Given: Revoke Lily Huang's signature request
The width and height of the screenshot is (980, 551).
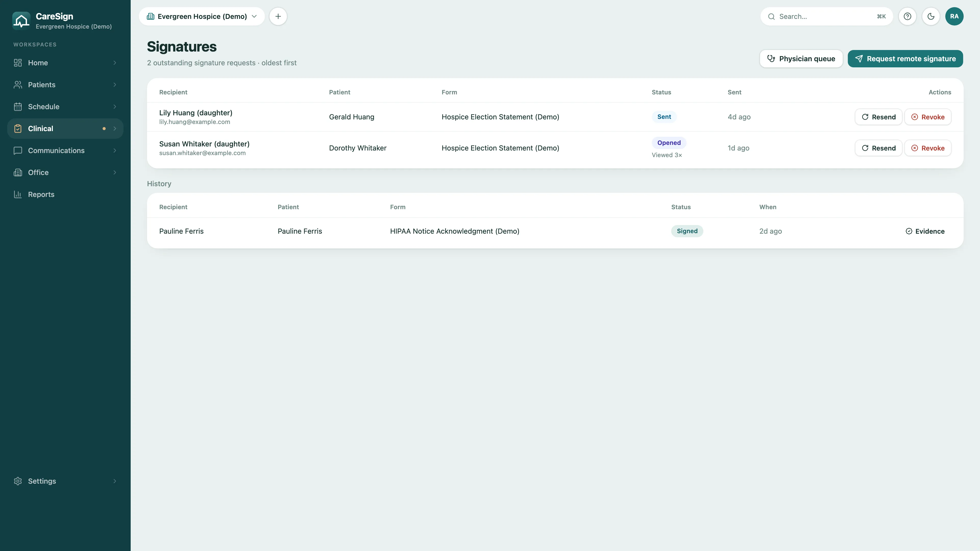Looking at the screenshot, I should click(x=928, y=117).
